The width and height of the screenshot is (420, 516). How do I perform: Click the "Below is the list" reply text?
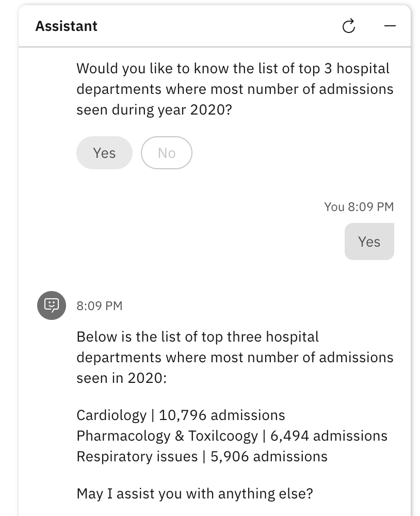[x=235, y=358]
